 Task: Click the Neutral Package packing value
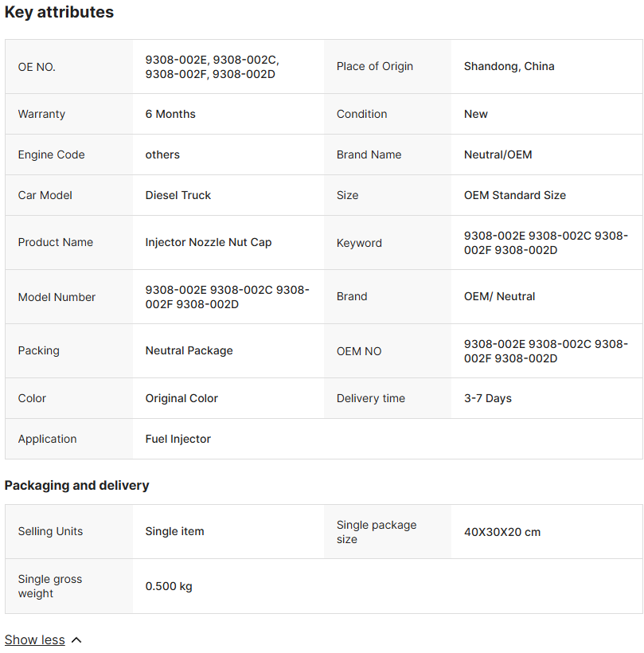click(x=189, y=350)
